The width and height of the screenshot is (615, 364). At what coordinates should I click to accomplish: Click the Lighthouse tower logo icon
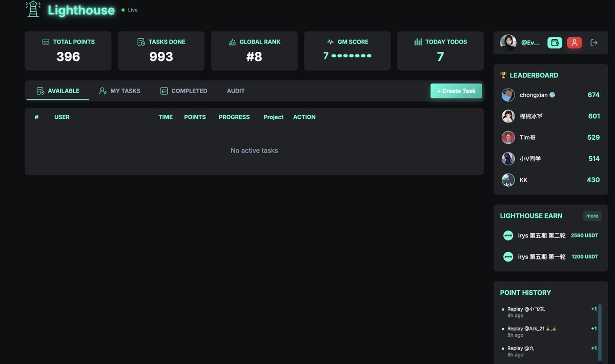[x=33, y=9]
